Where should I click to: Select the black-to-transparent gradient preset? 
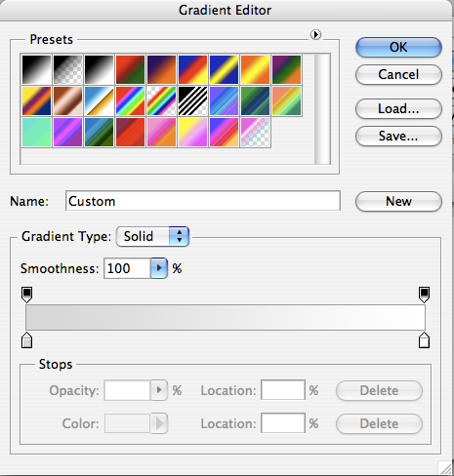(67, 69)
